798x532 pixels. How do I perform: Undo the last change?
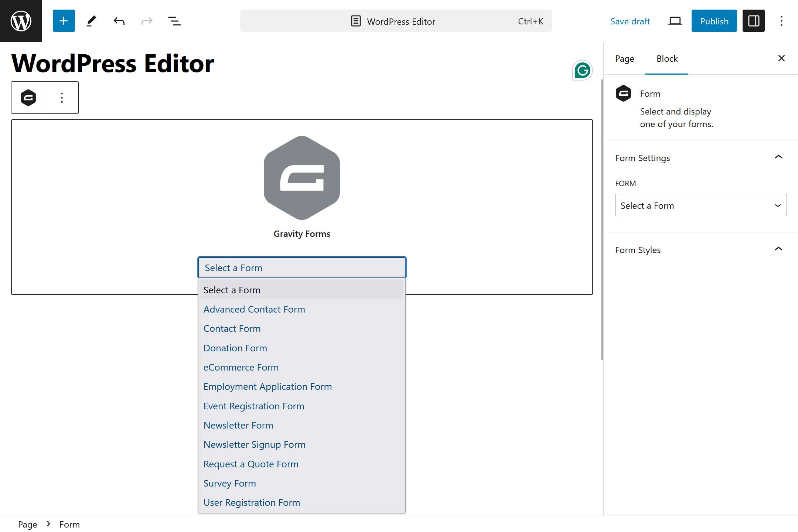tap(119, 21)
